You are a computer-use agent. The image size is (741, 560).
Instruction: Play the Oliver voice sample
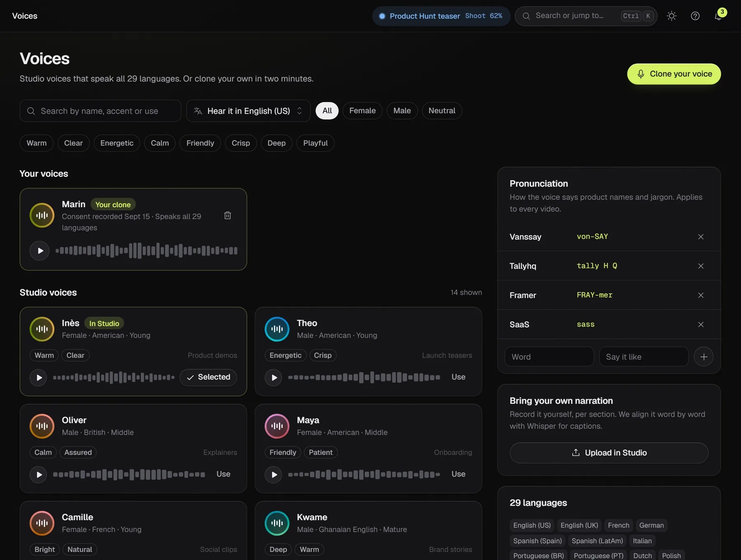[x=38, y=474]
